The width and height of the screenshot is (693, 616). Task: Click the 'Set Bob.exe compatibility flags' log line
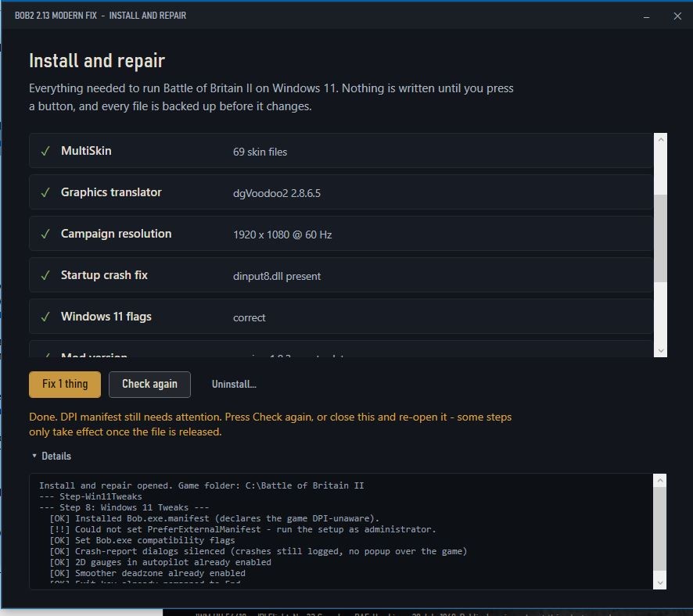[x=142, y=540]
